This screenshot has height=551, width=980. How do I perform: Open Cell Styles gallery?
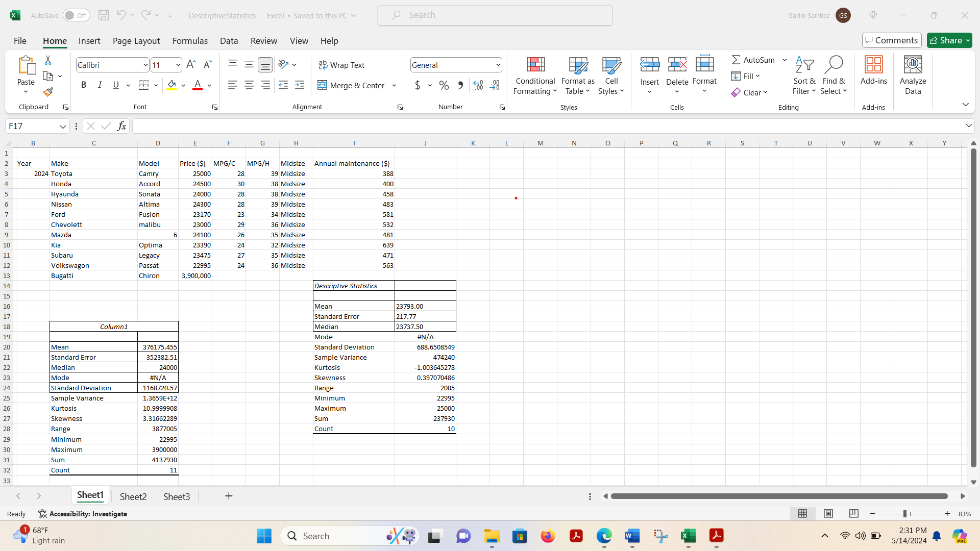tap(611, 76)
